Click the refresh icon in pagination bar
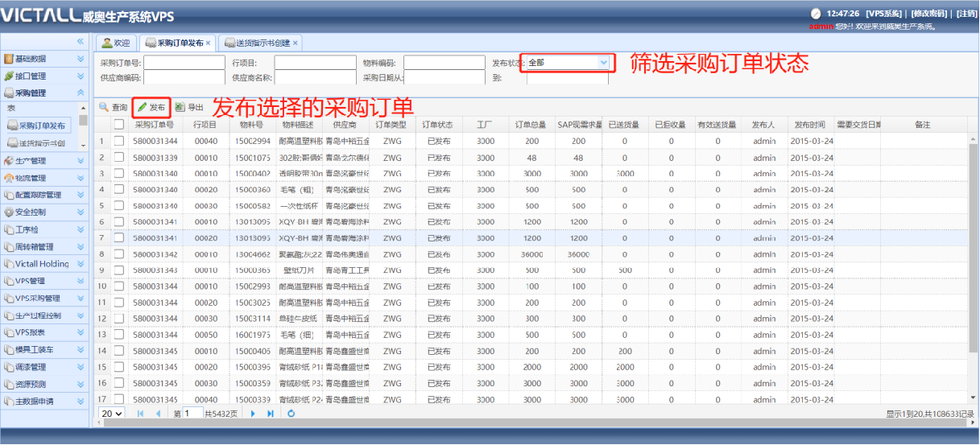Viewport: 980px width, 445px height. (292, 414)
